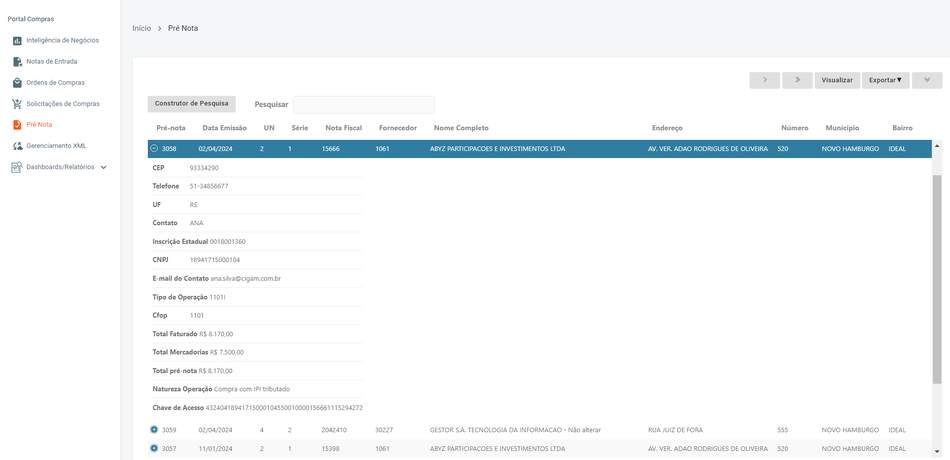Open Construtor de Pesquisa
Viewport: 950px width, 460px height.
[191, 104]
